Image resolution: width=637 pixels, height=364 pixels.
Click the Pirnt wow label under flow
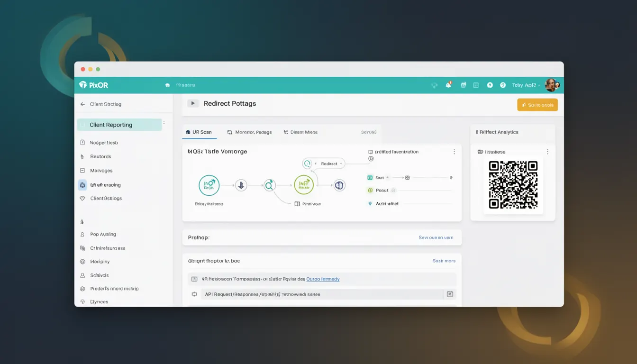point(308,204)
